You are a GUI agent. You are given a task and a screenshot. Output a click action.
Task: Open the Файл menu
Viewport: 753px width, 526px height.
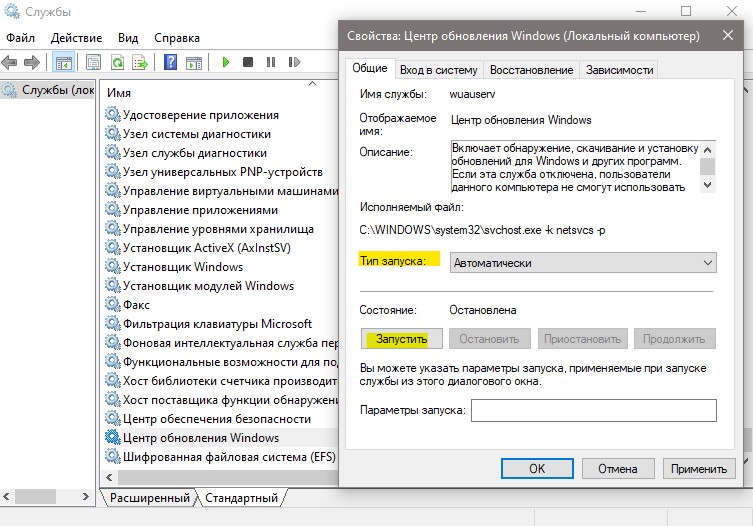click(x=20, y=37)
